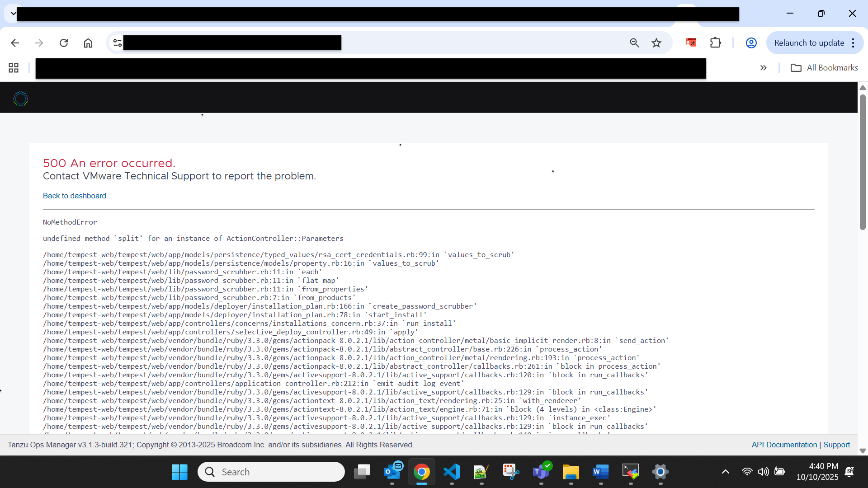The width and height of the screenshot is (868, 488).
Task: Click the red extension icon in toolbar
Action: (x=690, y=43)
